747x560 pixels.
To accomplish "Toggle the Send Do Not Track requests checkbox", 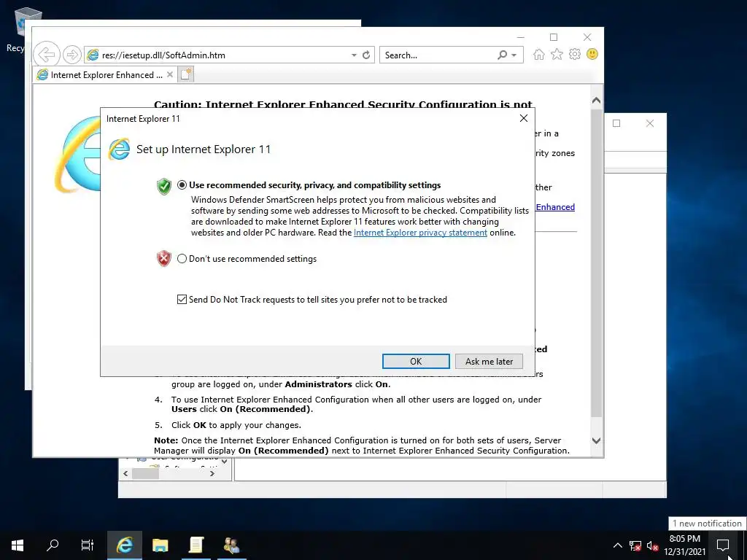I will pos(182,300).
